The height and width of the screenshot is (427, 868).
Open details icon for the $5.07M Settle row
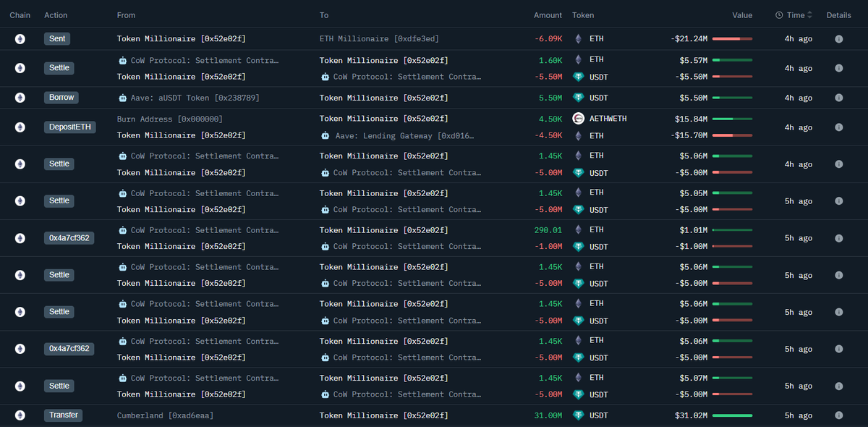[839, 386]
